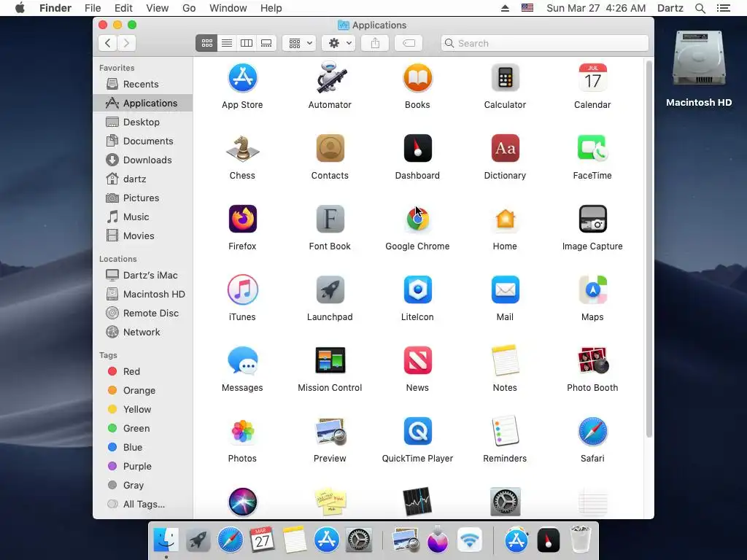Open FaceTime from Applications

592,149
